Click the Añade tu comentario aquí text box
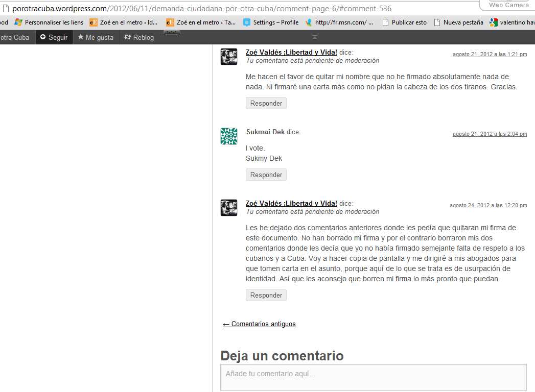The width and height of the screenshot is (535, 392). (x=373, y=377)
